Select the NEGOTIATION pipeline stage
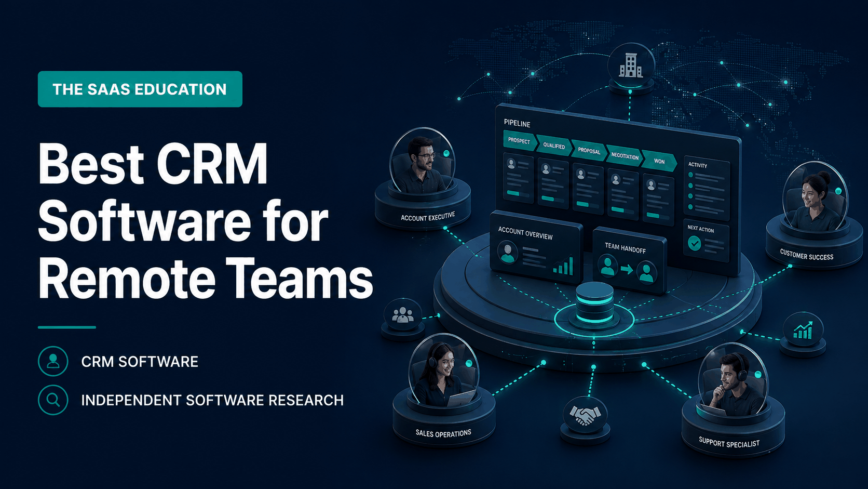The height and width of the screenshot is (489, 868). tap(625, 156)
